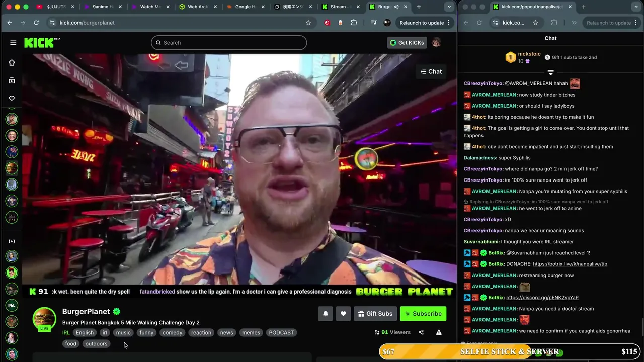Click the Get KICKs button

[x=407, y=43]
